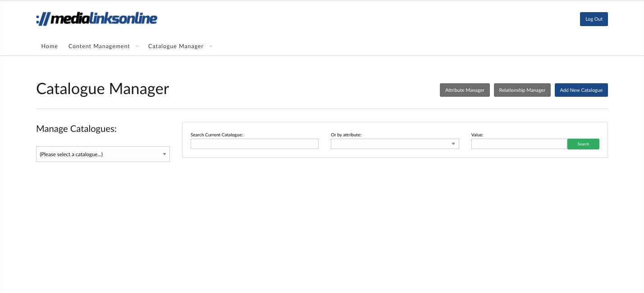Click the catalogue selector's chevron arrow
The width and height of the screenshot is (644, 293).
coord(164,154)
